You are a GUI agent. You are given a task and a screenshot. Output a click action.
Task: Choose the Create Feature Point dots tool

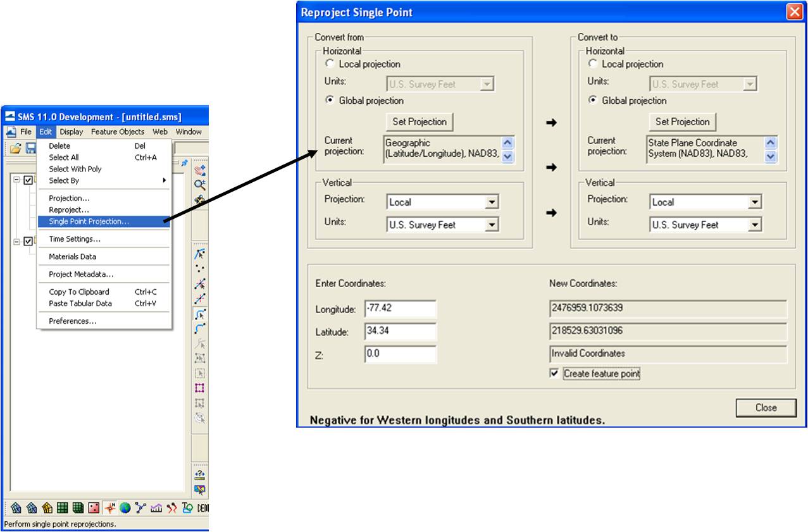click(200, 269)
